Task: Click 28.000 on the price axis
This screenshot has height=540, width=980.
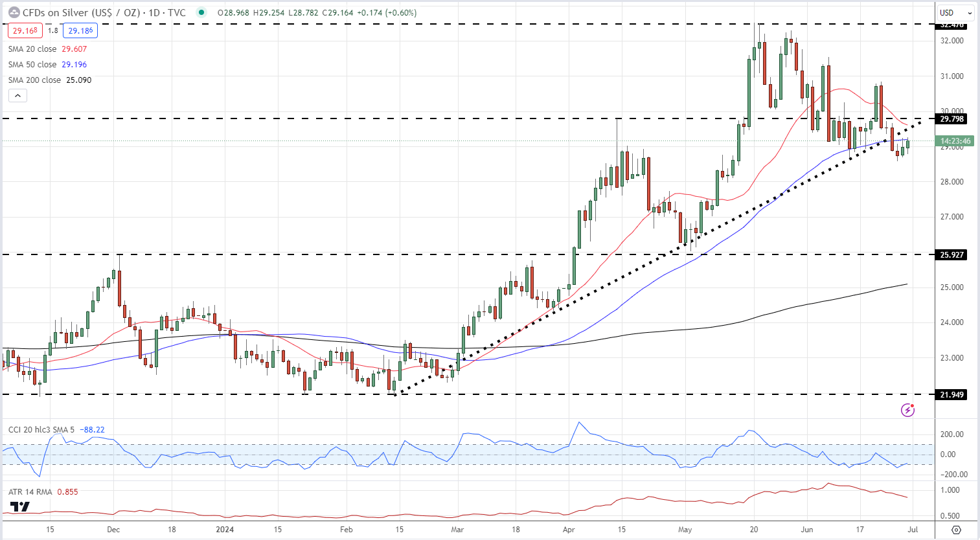Action: pyautogui.click(x=952, y=181)
